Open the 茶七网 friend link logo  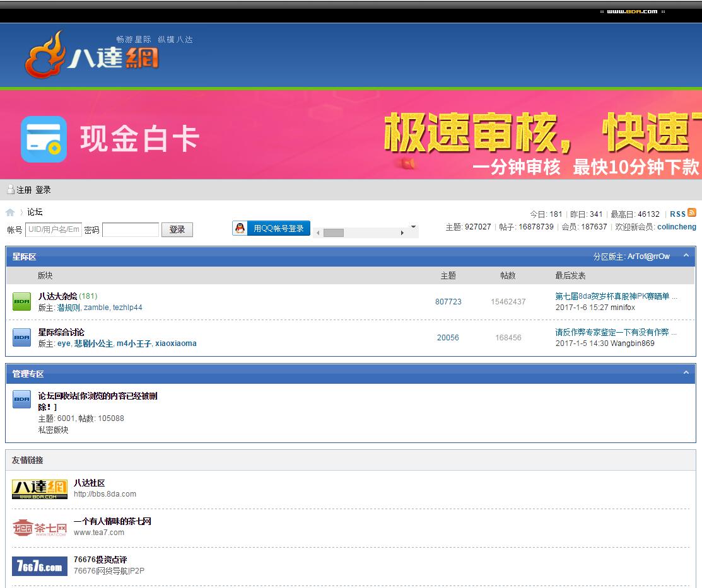pyautogui.click(x=39, y=528)
